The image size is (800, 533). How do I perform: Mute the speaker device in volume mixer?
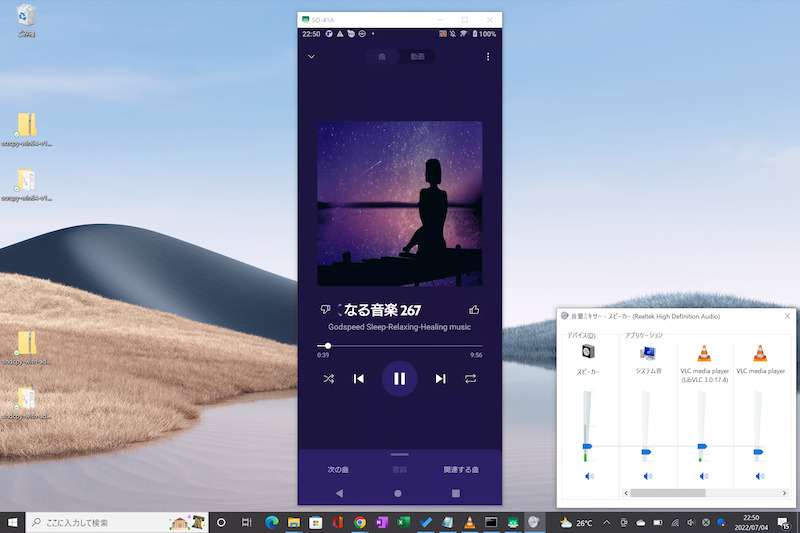click(587, 476)
